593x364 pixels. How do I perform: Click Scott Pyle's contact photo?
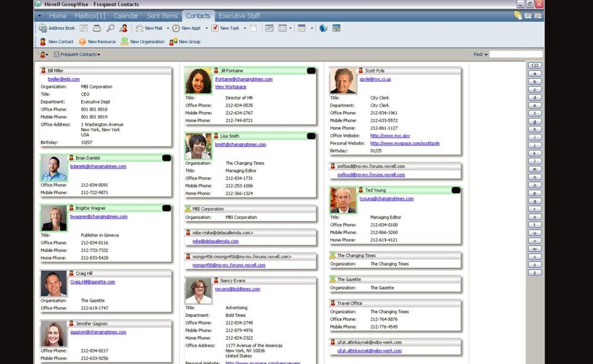[x=343, y=81]
